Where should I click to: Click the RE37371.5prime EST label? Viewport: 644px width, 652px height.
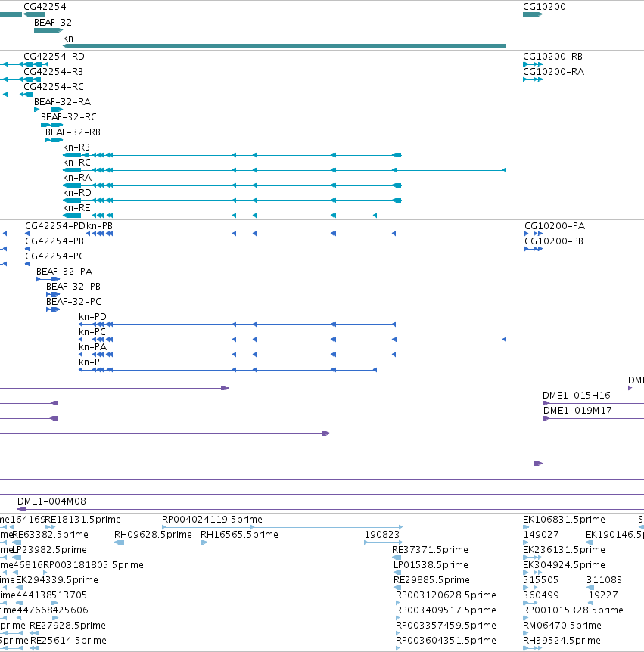[x=430, y=550]
